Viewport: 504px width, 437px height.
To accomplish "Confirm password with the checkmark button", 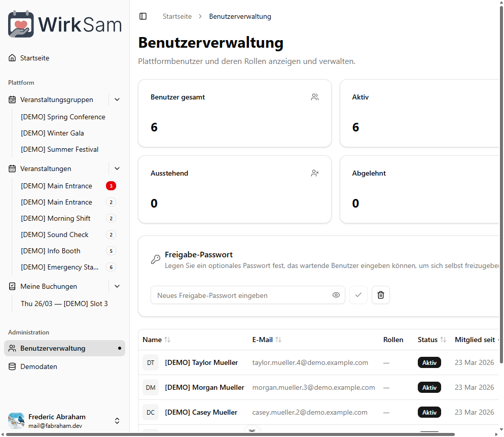I will click(358, 295).
